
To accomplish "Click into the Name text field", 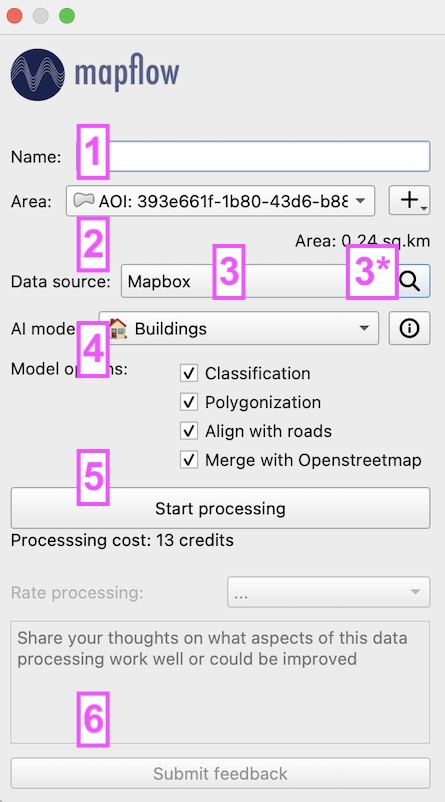I will point(253,156).
